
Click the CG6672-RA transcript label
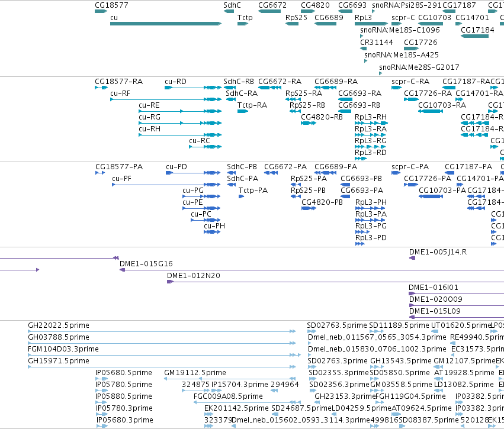tap(280, 82)
